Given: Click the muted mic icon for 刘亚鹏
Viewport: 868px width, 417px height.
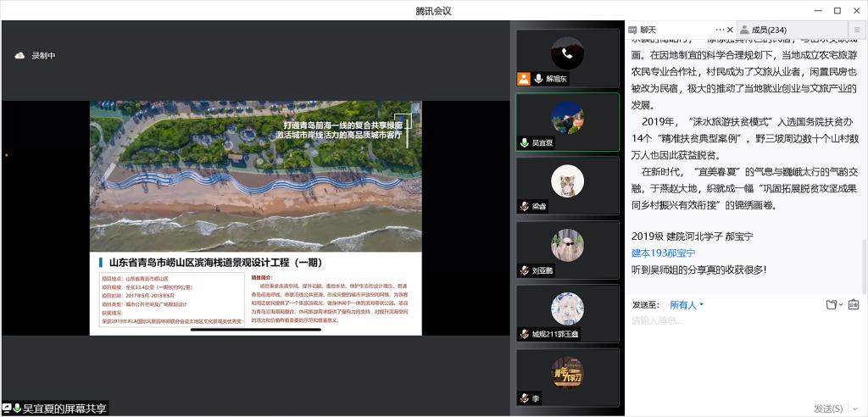Looking at the screenshot, I should [x=526, y=270].
